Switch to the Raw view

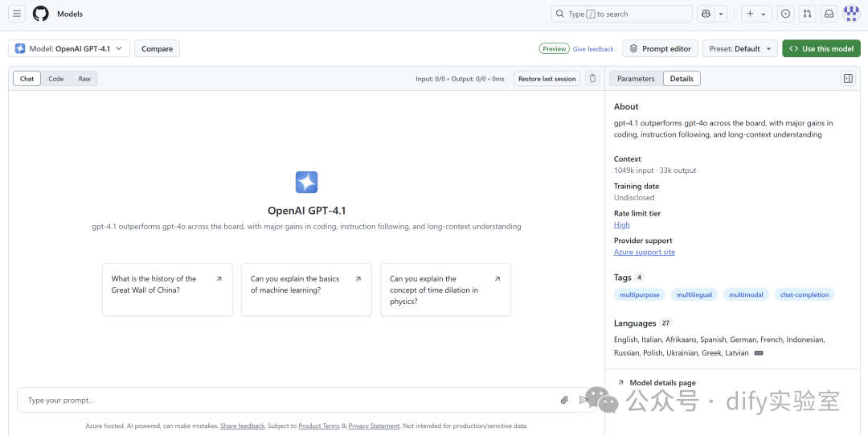tap(84, 79)
